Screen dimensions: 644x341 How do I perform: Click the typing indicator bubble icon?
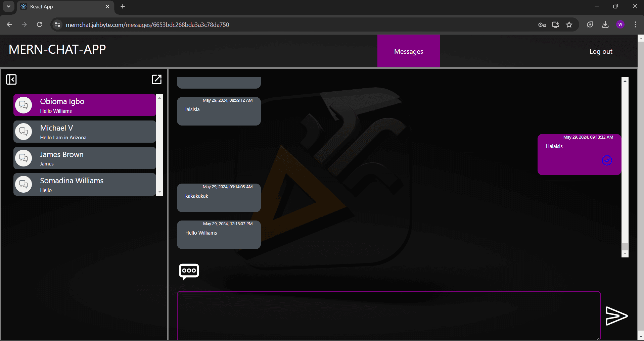point(189,272)
